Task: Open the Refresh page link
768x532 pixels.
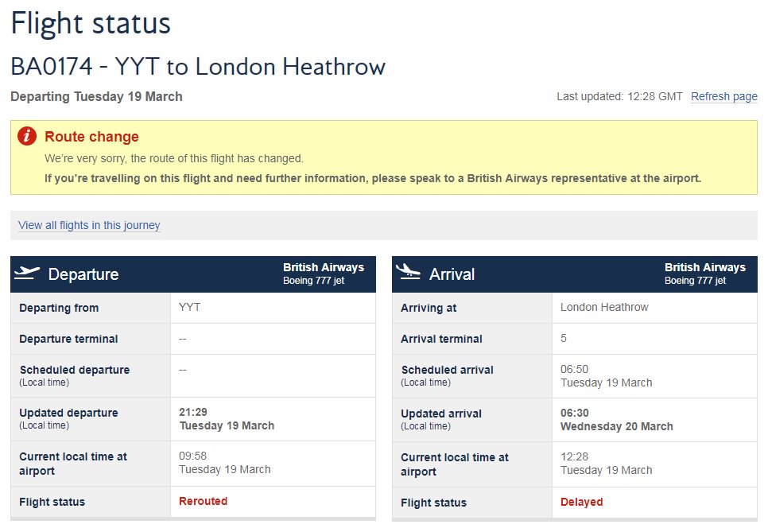Action: click(x=724, y=96)
